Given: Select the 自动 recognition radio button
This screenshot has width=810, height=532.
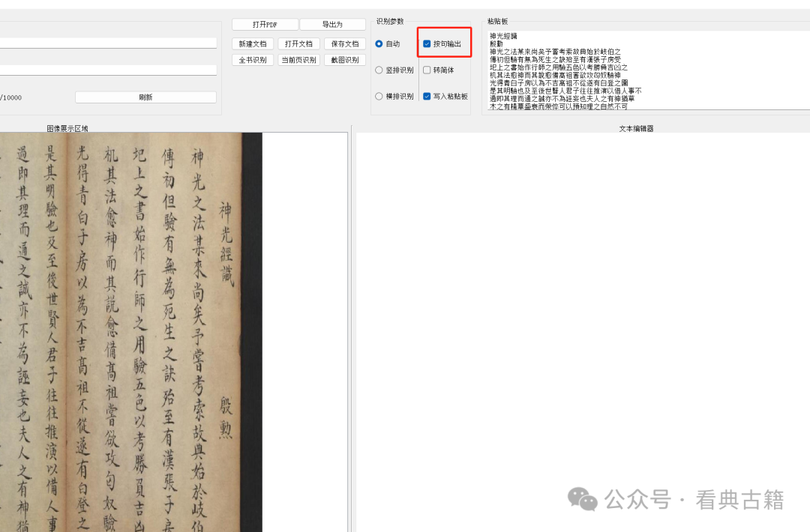Looking at the screenshot, I should coord(379,43).
